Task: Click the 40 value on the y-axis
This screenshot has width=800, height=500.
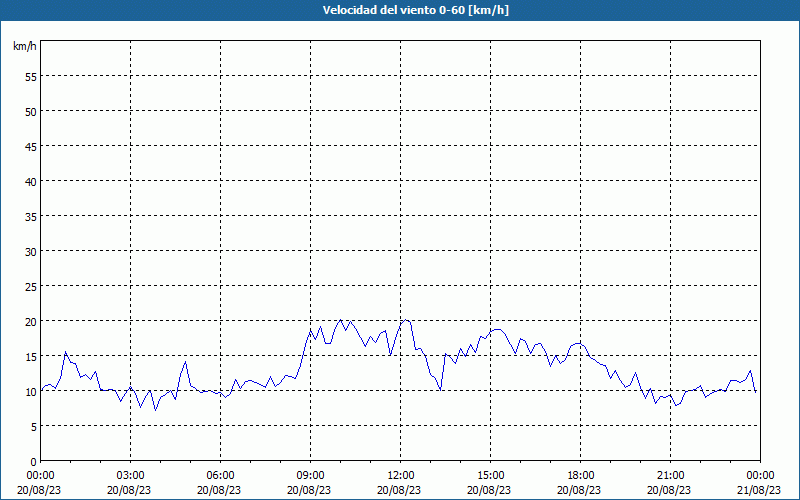Action: click(x=31, y=182)
